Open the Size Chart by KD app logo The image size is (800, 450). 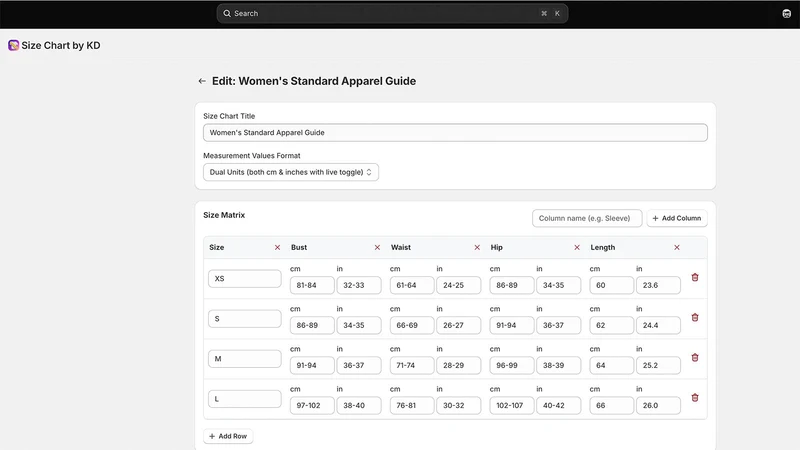pos(13,45)
